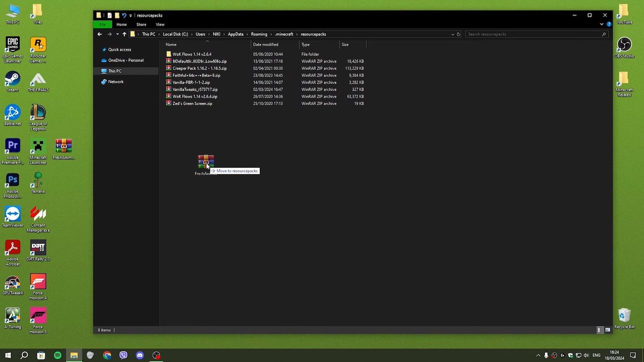
Task: Select the YouTube folder on desktop
Action: click(624, 14)
